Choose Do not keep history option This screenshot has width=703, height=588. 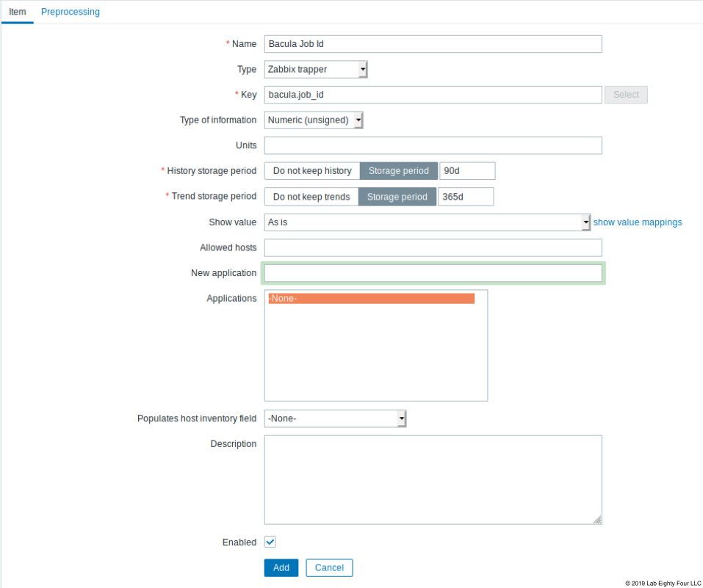312,171
